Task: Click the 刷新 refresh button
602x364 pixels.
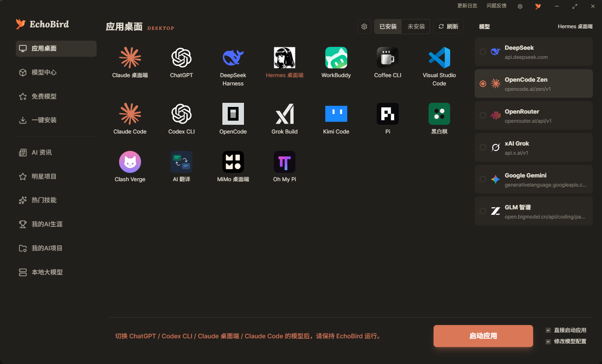Action: [x=448, y=27]
